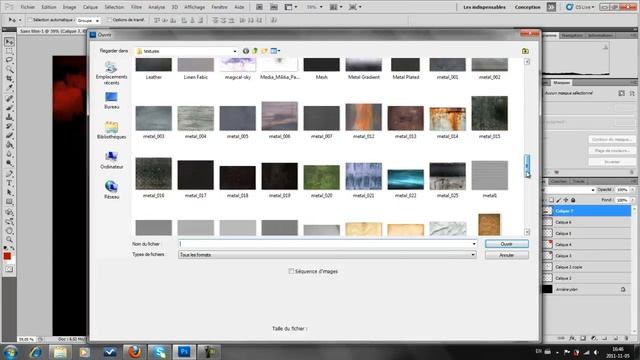Toggle Quick Mask mode icon
This screenshot has width=640, height=360.
coord(9,269)
